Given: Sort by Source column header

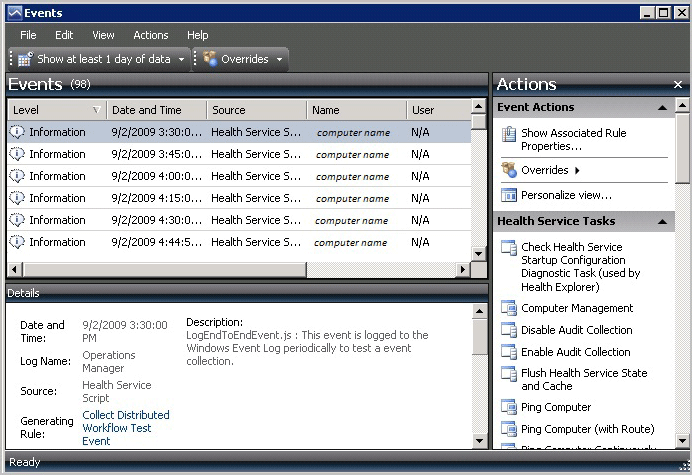Looking at the screenshot, I should click(x=257, y=110).
